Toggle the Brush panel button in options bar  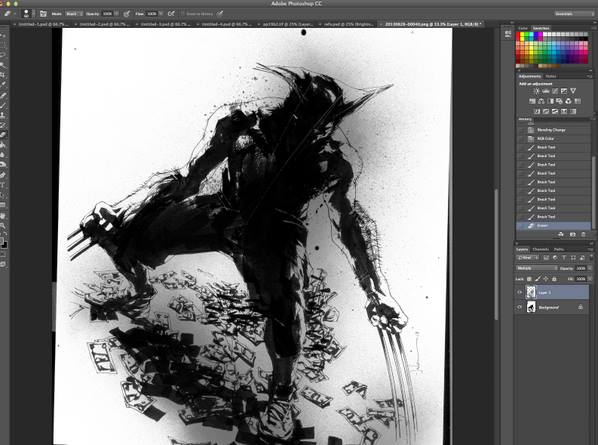(x=43, y=14)
